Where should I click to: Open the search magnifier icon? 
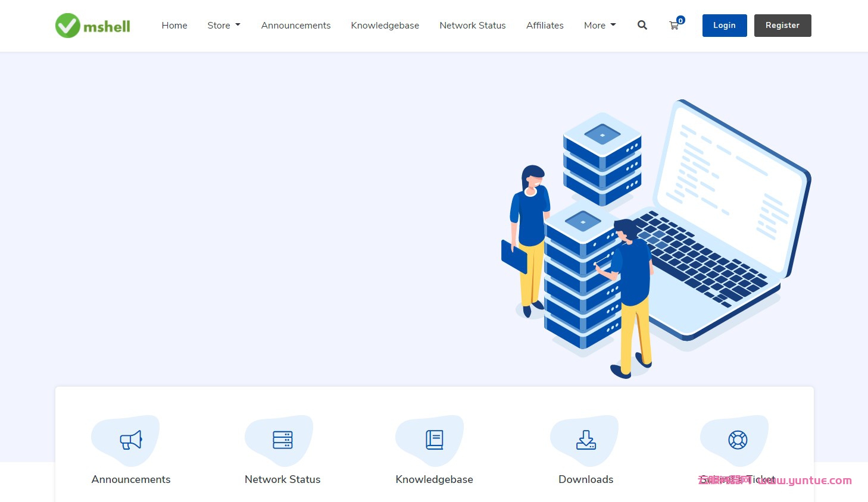tap(642, 25)
